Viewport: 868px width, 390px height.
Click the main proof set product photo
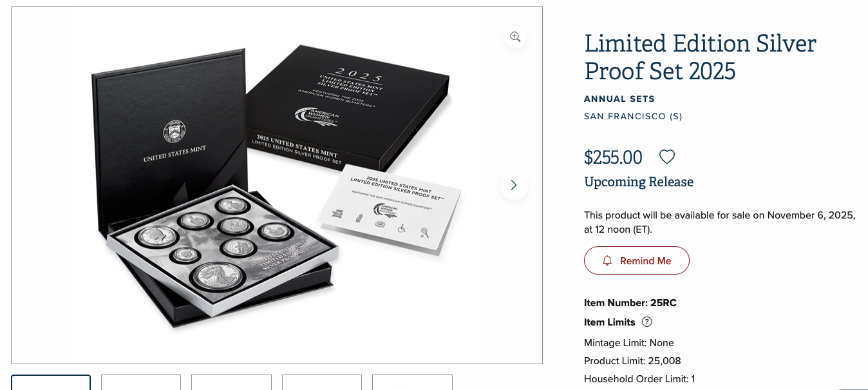[277, 185]
